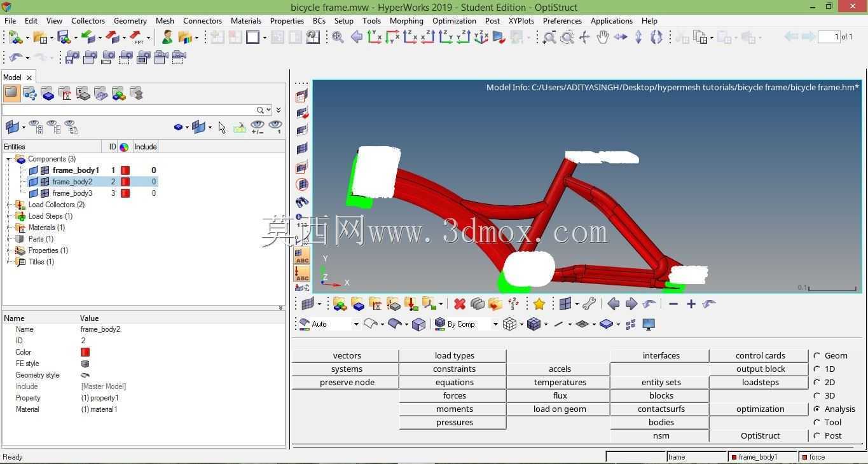Click the fit model zoom icon
This screenshot has width=868, height=464.
pos(338,38)
